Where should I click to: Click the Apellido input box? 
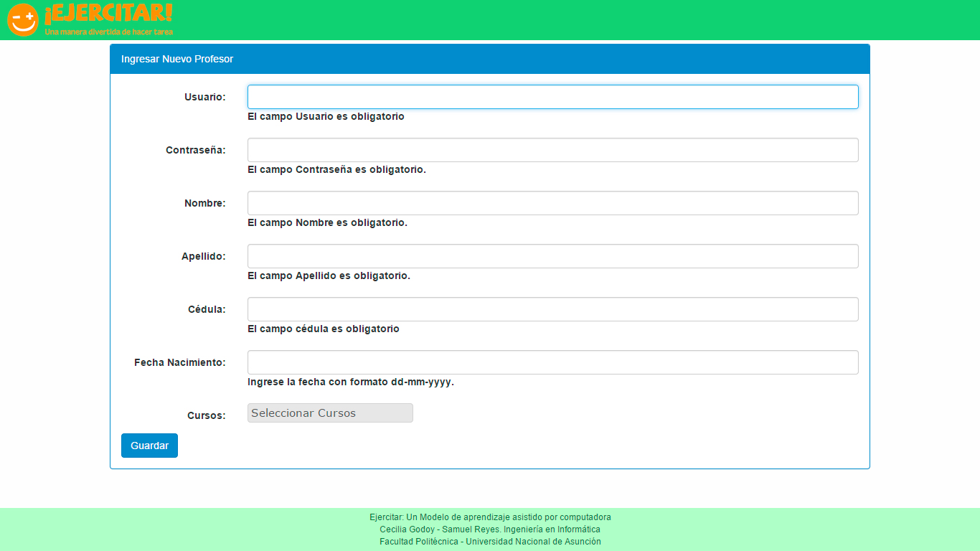point(552,256)
